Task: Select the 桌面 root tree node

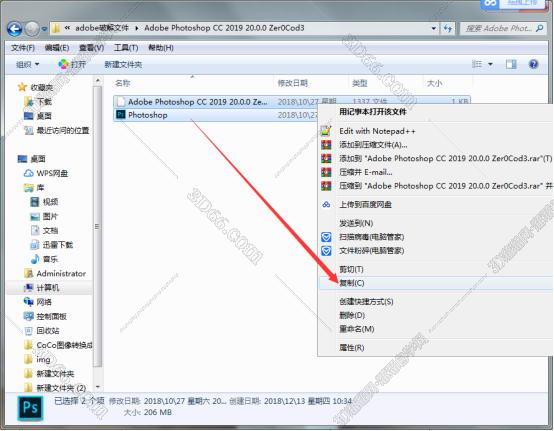Action: (32, 159)
